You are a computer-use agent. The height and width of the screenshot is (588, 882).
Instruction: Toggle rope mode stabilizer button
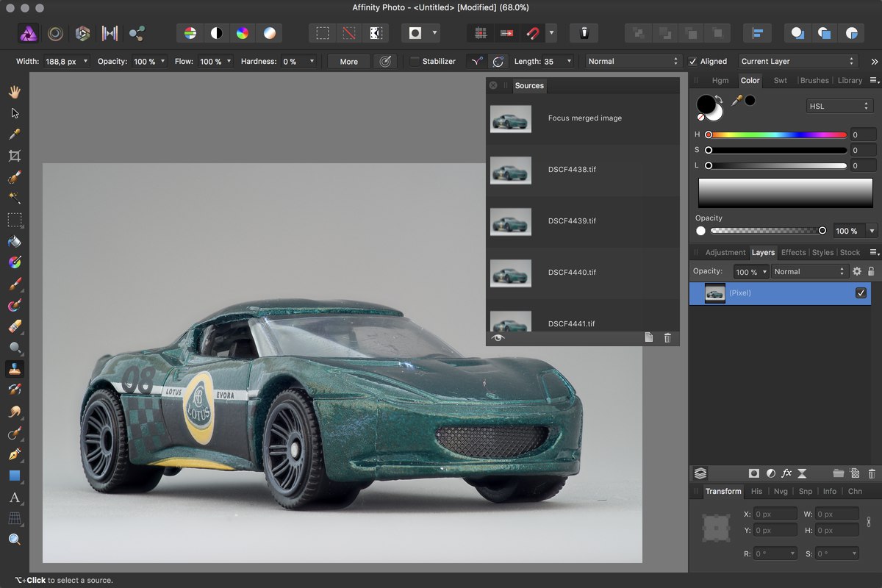click(476, 62)
